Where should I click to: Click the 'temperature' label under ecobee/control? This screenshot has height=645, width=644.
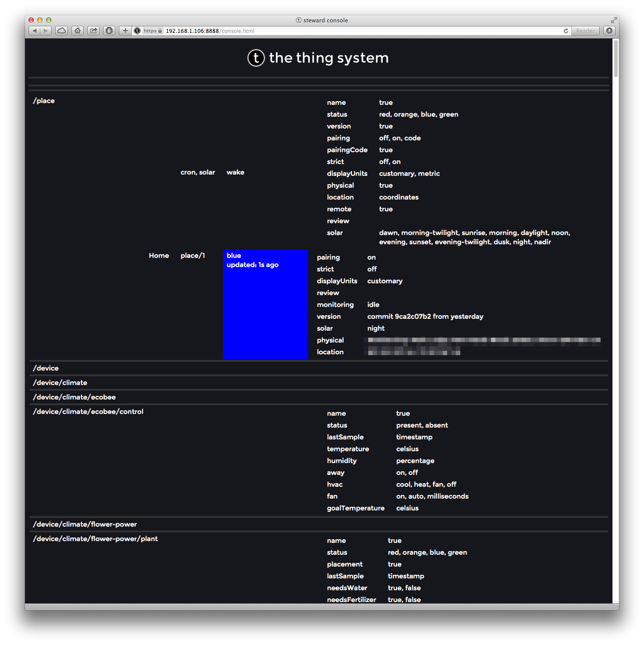[348, 449]
